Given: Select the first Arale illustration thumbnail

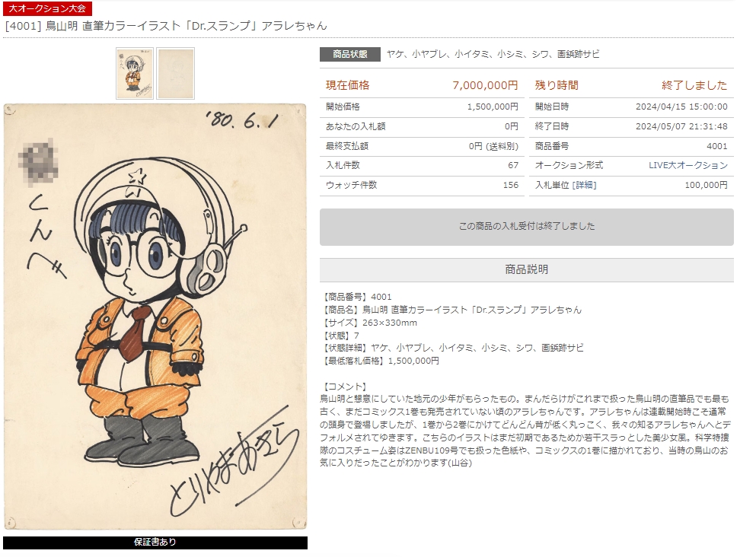Looking at the screenshot, I should point(135,73).
